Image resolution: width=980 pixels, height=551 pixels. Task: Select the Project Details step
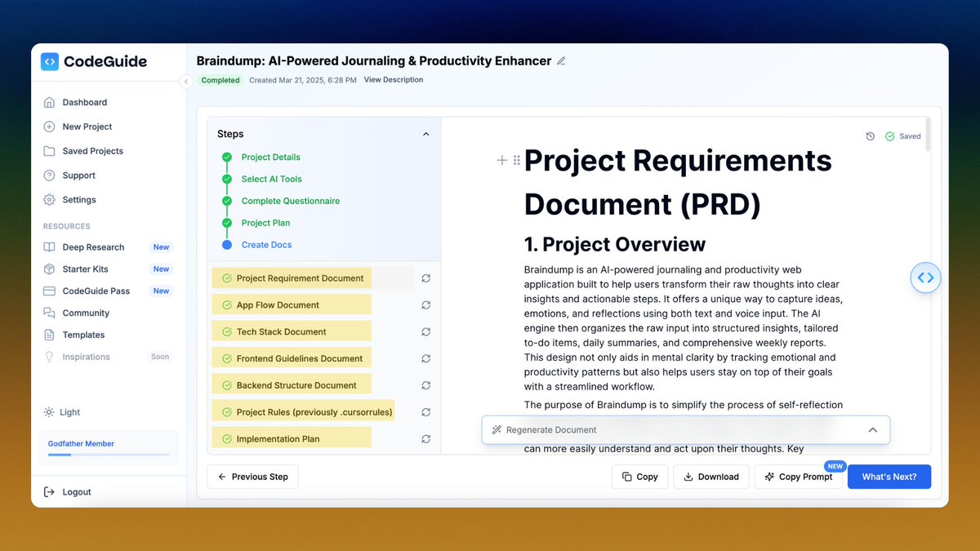tap(270, 158)
